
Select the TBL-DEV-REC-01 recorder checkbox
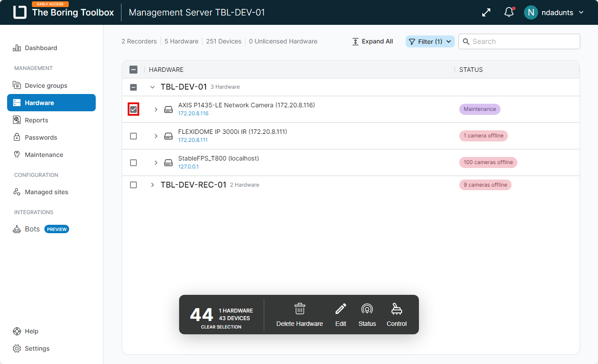pyautogui.click(x=133, y=185)
